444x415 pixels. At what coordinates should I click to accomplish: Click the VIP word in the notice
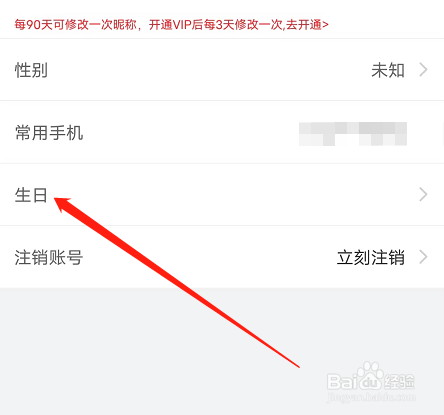(181, 25)
